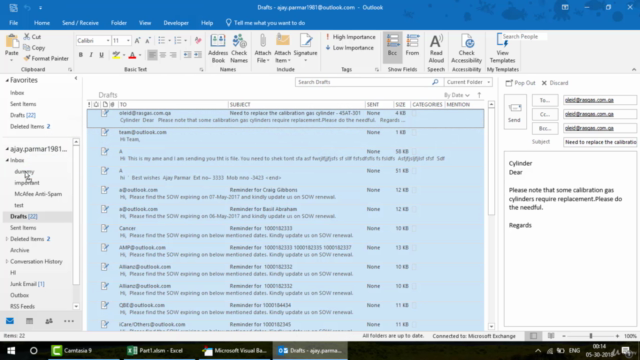This screenshot has height=360, width=640.
Task: Click the zoom slider handle in status bar
Action: pos(591,336)
